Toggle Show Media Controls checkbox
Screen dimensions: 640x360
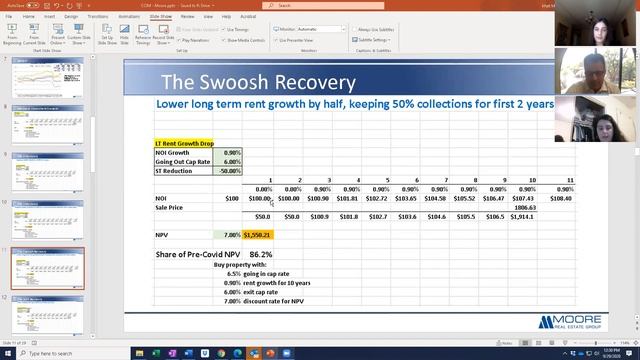tap(243, 40)
